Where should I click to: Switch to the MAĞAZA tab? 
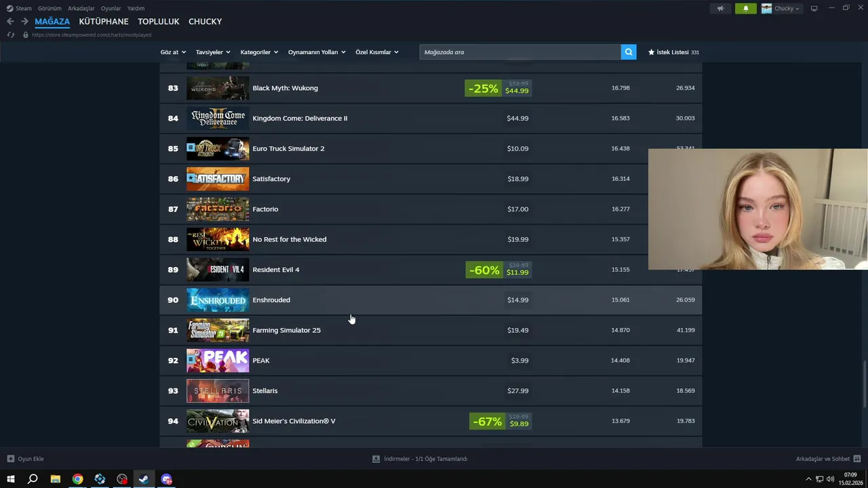click(x=52, y=22)
